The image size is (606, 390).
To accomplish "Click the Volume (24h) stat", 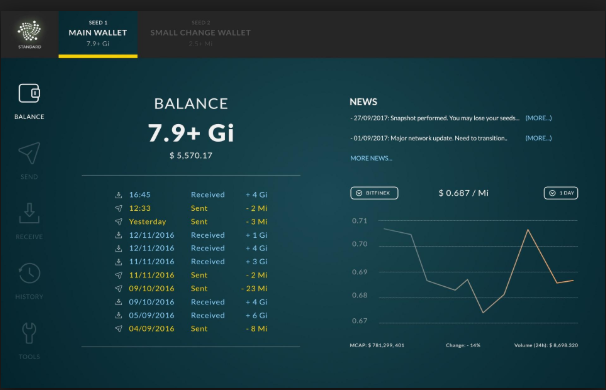I will coord(546,345).
